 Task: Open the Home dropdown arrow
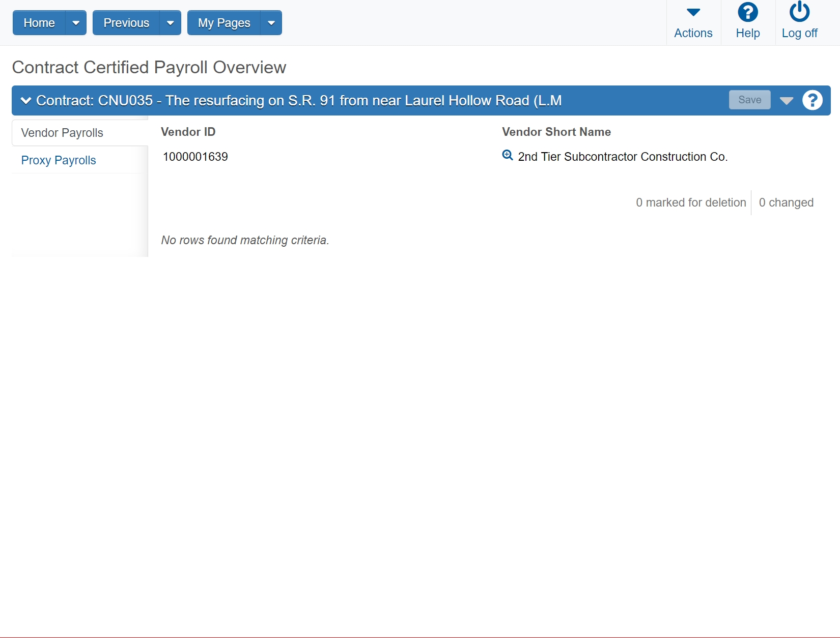(76, 23)
